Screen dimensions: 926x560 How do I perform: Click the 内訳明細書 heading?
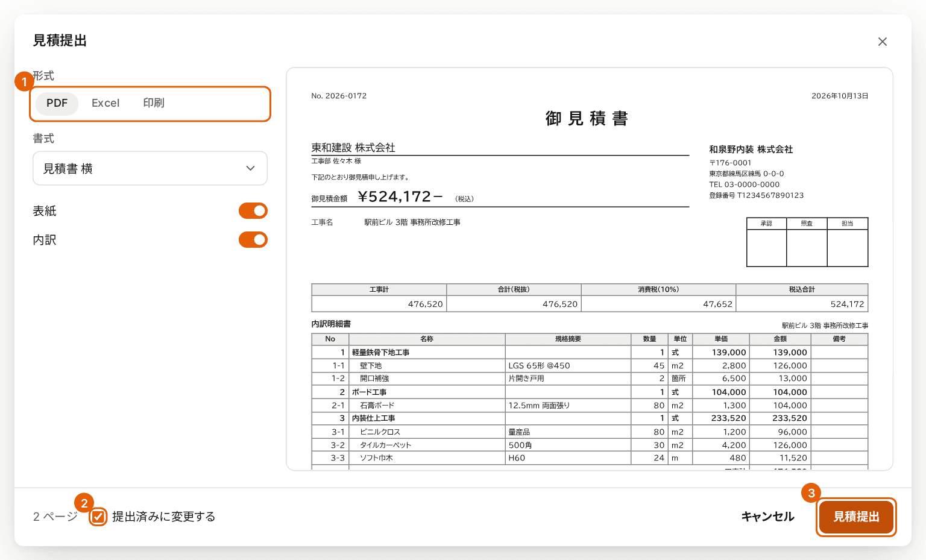(331, 324)
